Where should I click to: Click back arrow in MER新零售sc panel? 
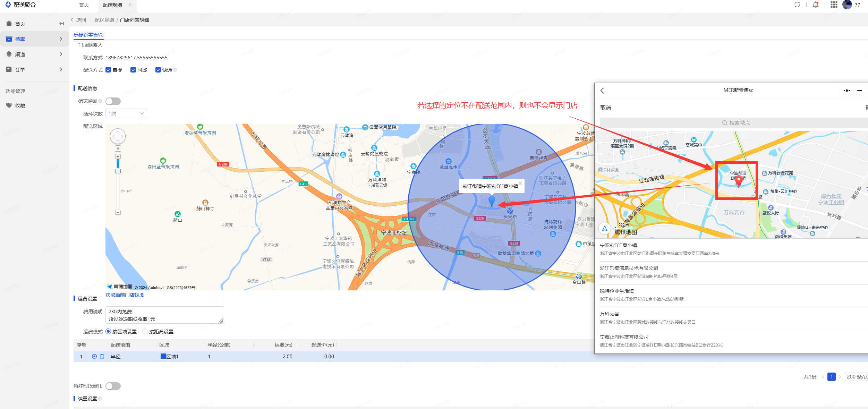pyautogui.click(x=602, y=90)
